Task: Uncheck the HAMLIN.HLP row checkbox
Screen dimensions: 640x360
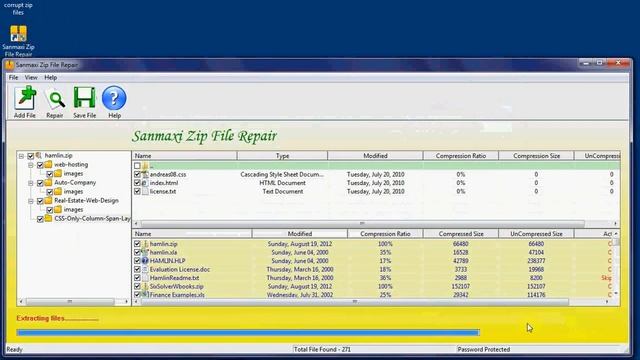Action: [137, 260]
